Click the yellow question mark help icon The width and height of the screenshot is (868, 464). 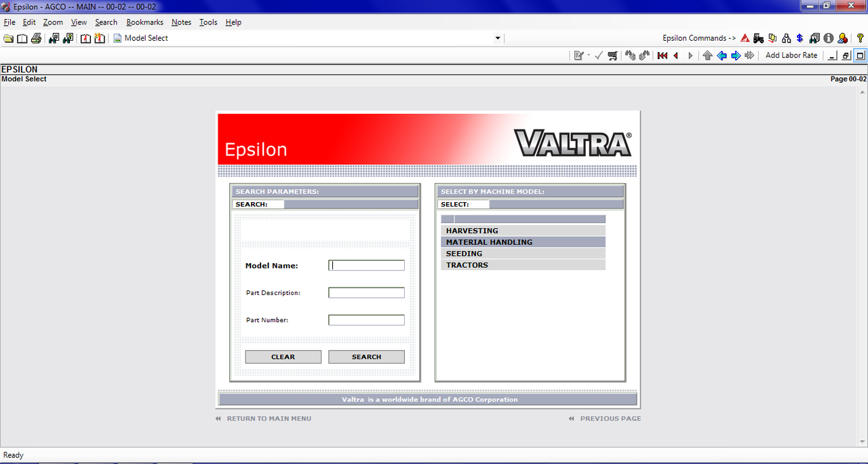pos(861,38)
